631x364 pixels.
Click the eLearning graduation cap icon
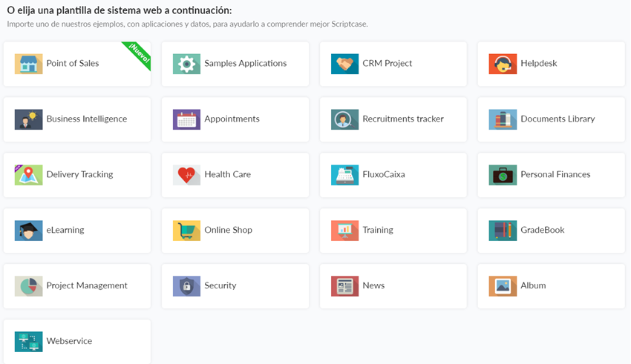point(28,231)
